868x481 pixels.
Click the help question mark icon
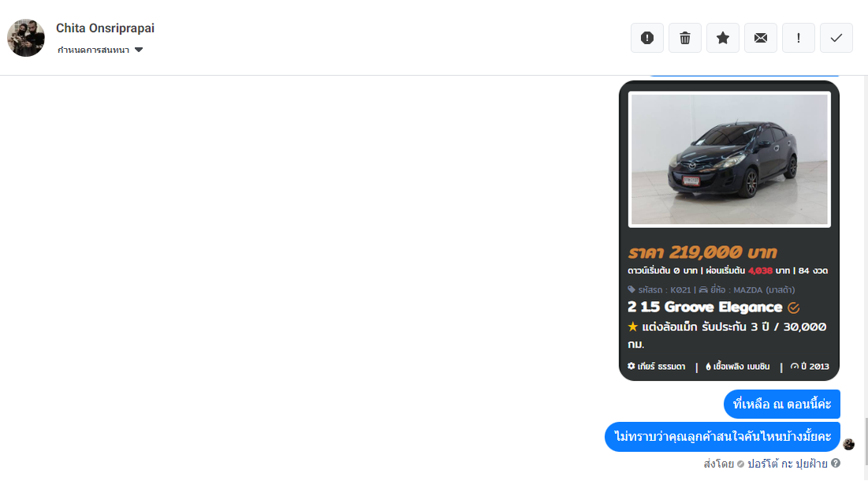tap(836, 463)
